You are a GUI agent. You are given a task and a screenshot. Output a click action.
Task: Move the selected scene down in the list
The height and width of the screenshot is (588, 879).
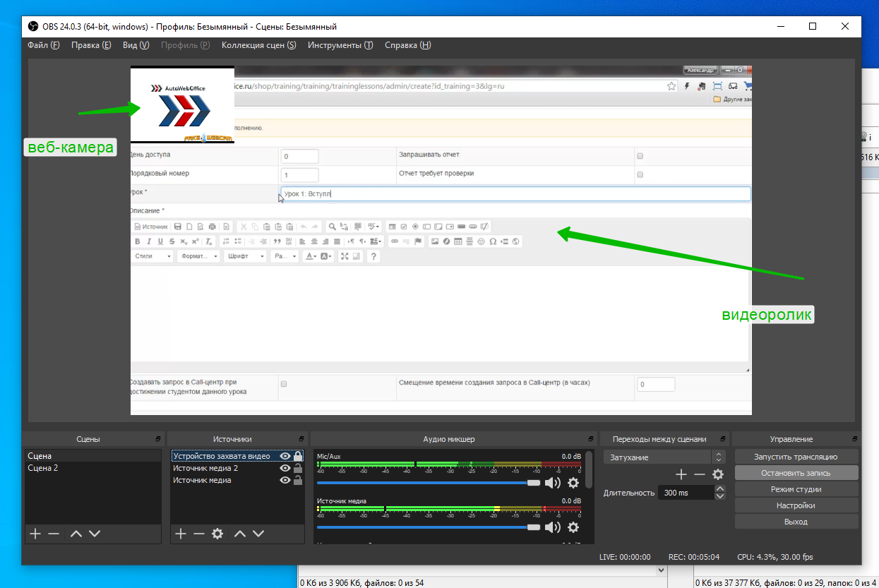coord(95,534)
